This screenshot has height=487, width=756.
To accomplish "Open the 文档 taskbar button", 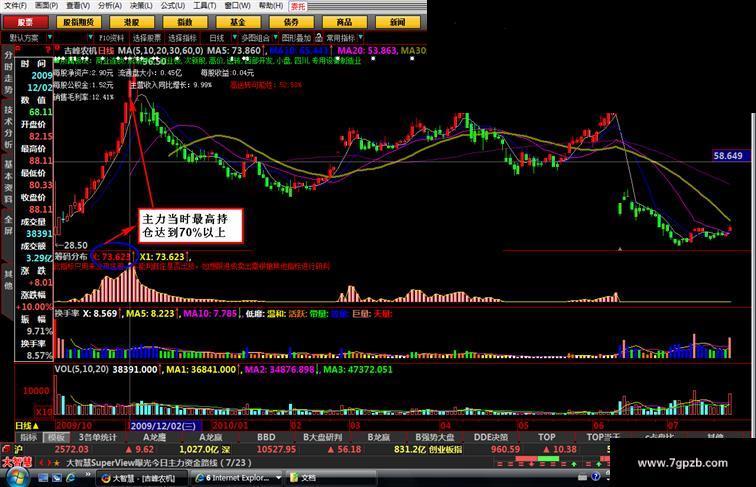I will [x=331, y=478].
